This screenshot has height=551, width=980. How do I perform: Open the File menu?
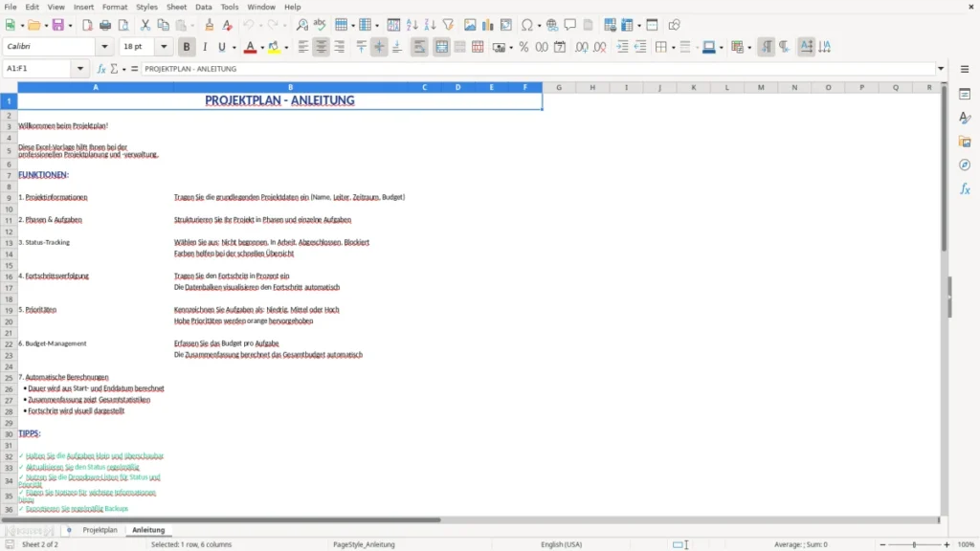[x=11, y=7]
